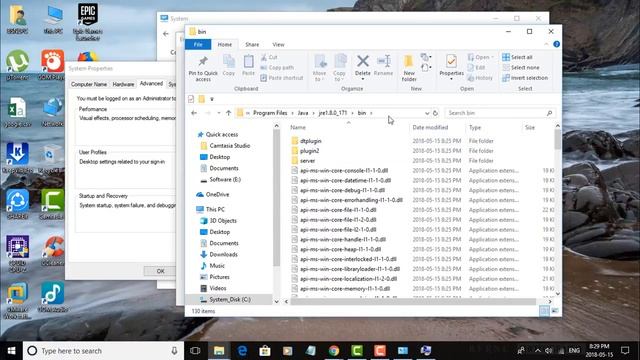Open the Open button dropdown arrow
This screenshot has height=360, width=640.
(x=493, y=57)
